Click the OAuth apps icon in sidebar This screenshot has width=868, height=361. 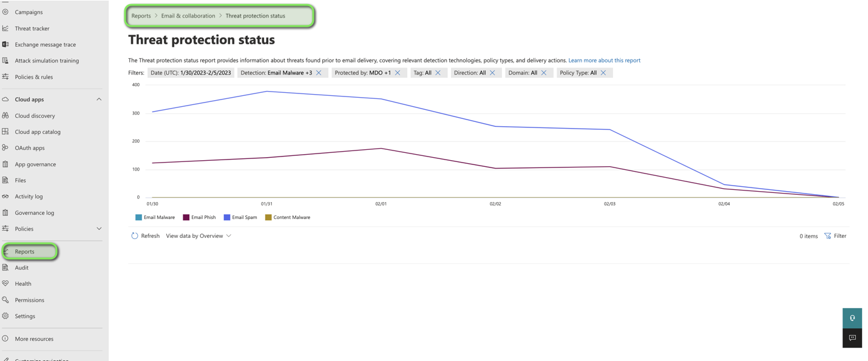[x=5, y=148]
